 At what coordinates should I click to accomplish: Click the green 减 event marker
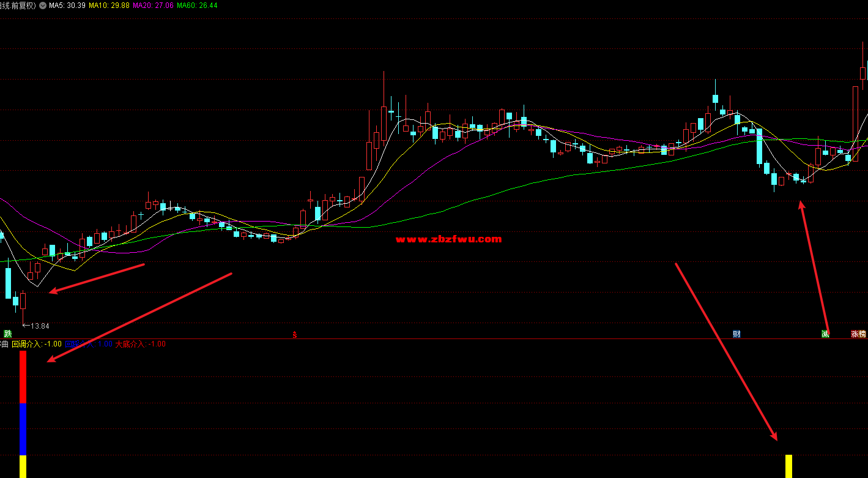coord(825,334)
